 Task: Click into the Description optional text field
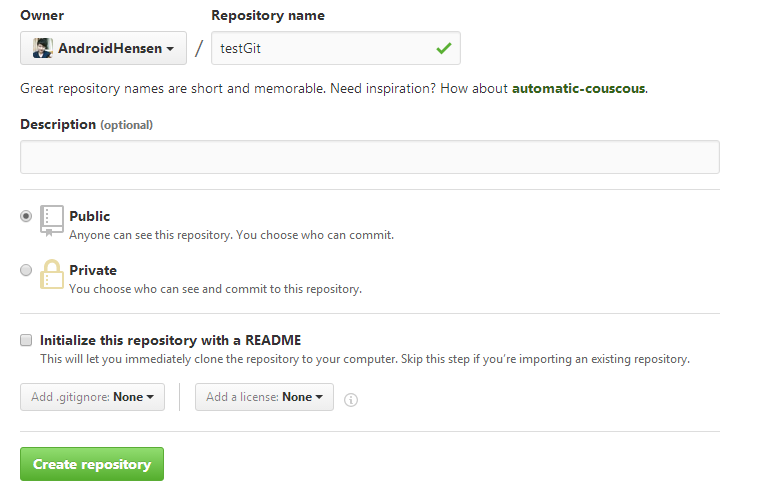coord(370,157)
